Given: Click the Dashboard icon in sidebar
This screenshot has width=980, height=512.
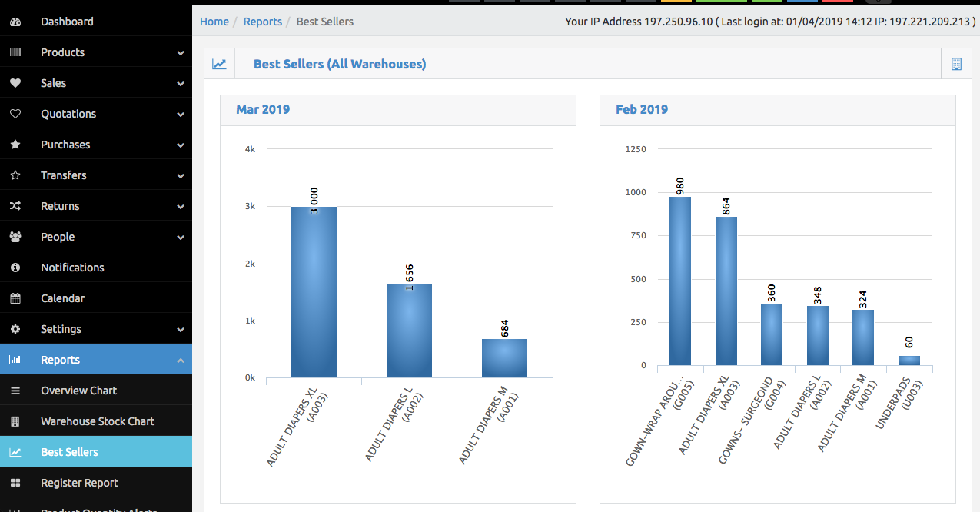Looking at the screenshot, I should (x=15, y=22).
